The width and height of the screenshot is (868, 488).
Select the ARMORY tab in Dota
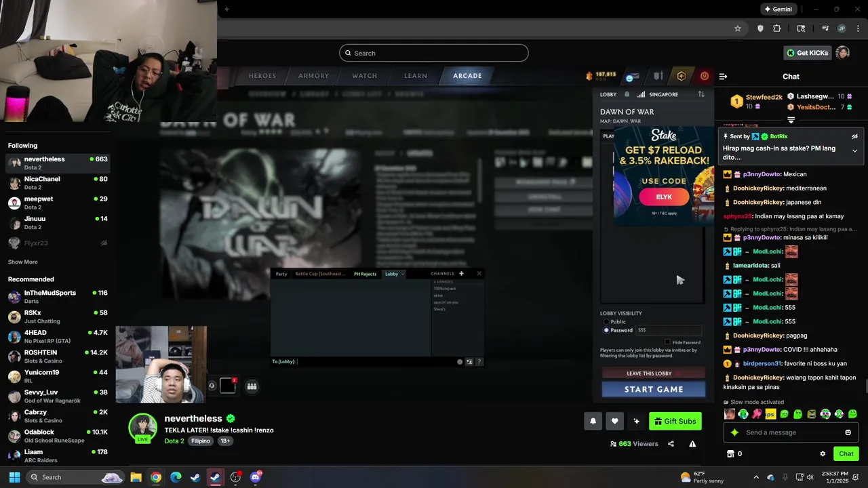click(x=313, y=76)
